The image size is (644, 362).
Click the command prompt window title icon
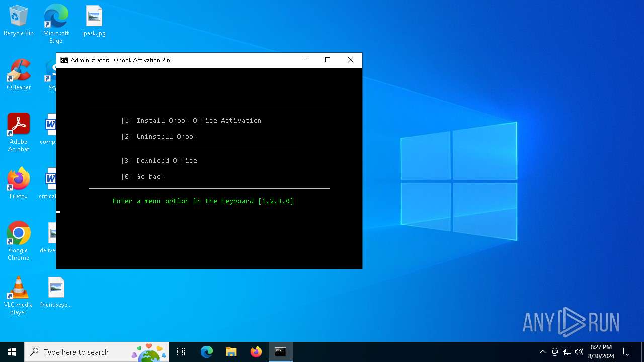pyautogui.click(x=64, y=60)
